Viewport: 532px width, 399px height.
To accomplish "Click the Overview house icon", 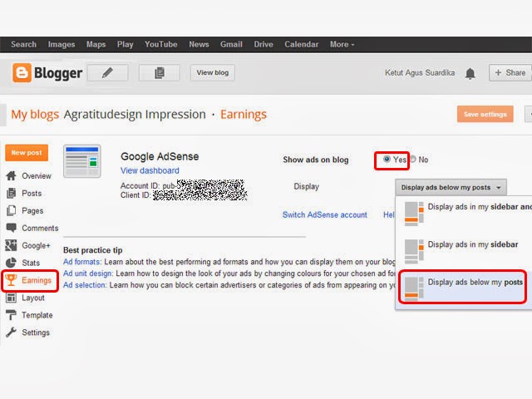I will pos(11,175).
